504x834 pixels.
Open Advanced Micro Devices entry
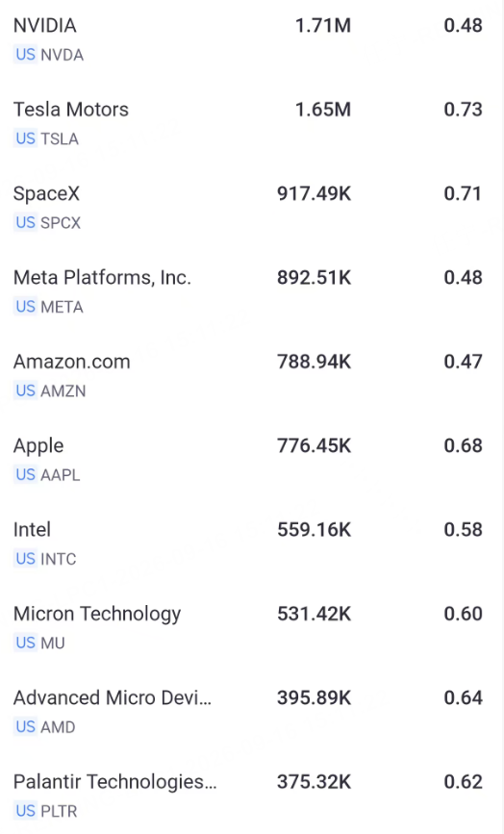(x=252, y=712)
